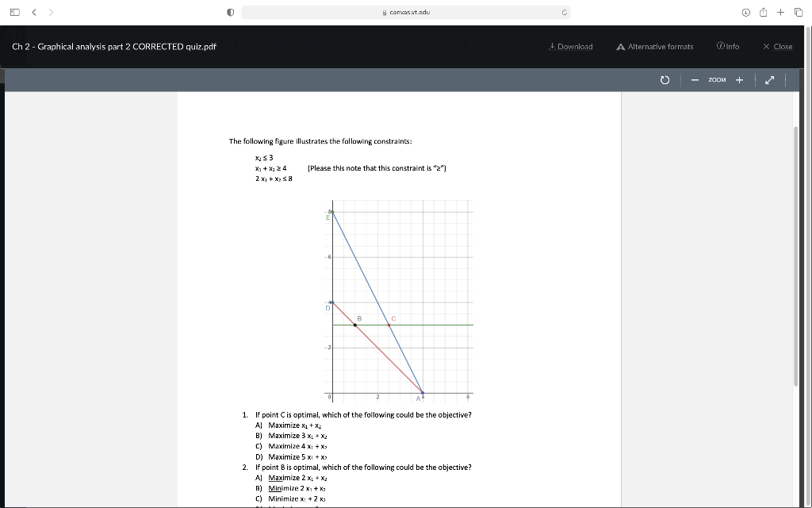Show the tab overview
The image size is (812, 508).
coord(799,12)
